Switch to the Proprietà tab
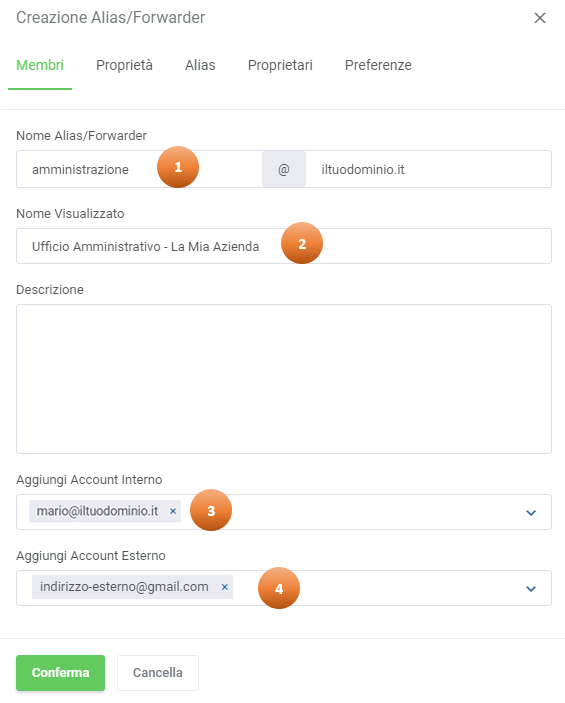565x703 pixels. [x=124, y=65]
